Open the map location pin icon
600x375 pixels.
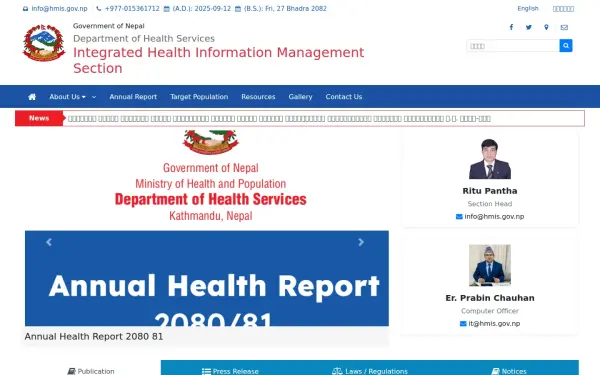pyautogui.click(x=546, y=27)
